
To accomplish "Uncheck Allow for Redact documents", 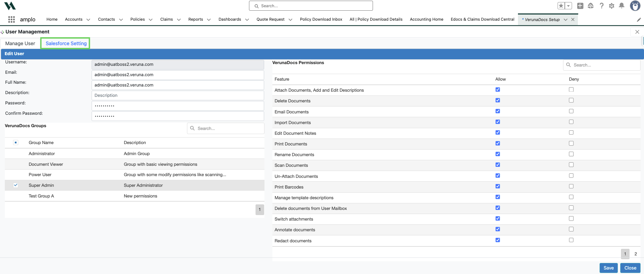I will (498, 240).
